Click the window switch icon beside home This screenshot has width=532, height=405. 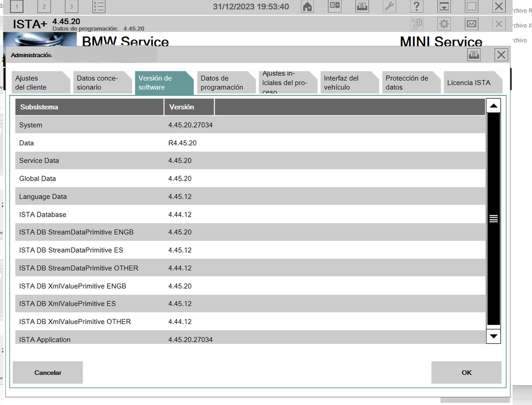[335, 6]
